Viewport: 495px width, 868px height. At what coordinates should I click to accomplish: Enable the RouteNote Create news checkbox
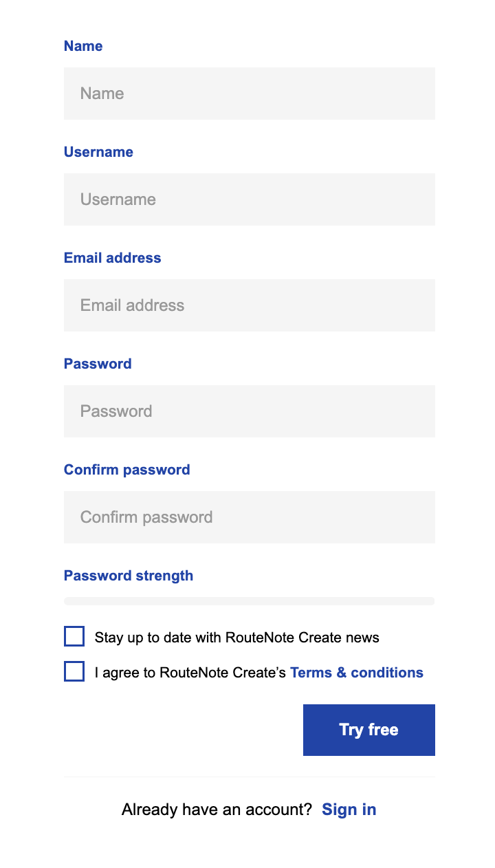(74, 637)
